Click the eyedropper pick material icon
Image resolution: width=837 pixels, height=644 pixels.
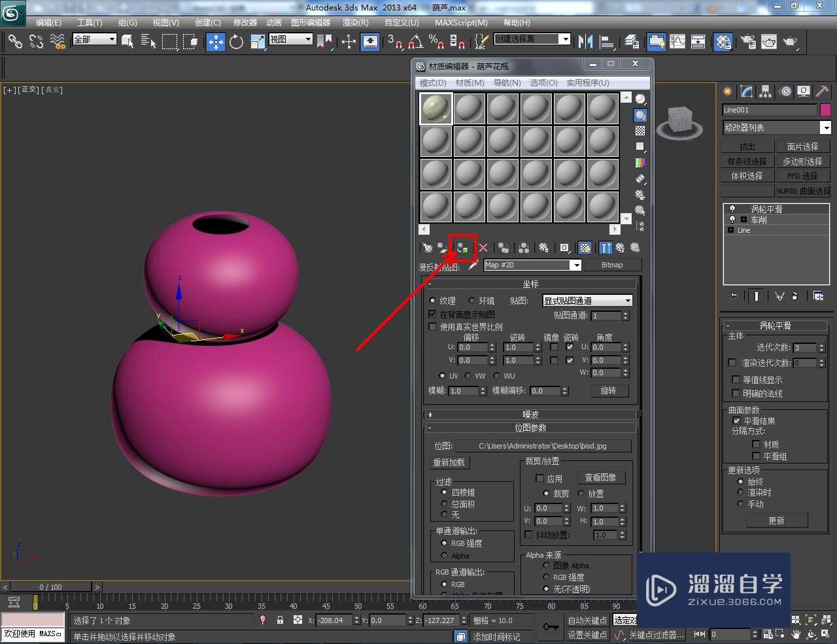(x=473, y=265)
